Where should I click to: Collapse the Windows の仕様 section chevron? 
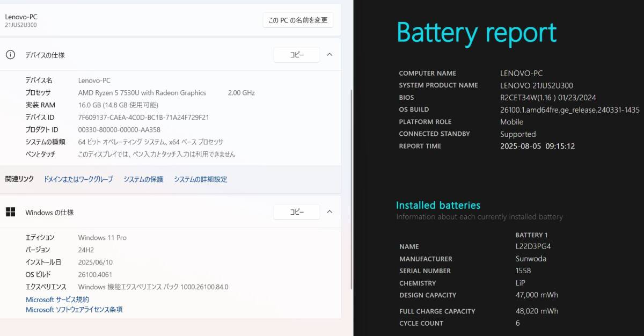click(330, 212)
